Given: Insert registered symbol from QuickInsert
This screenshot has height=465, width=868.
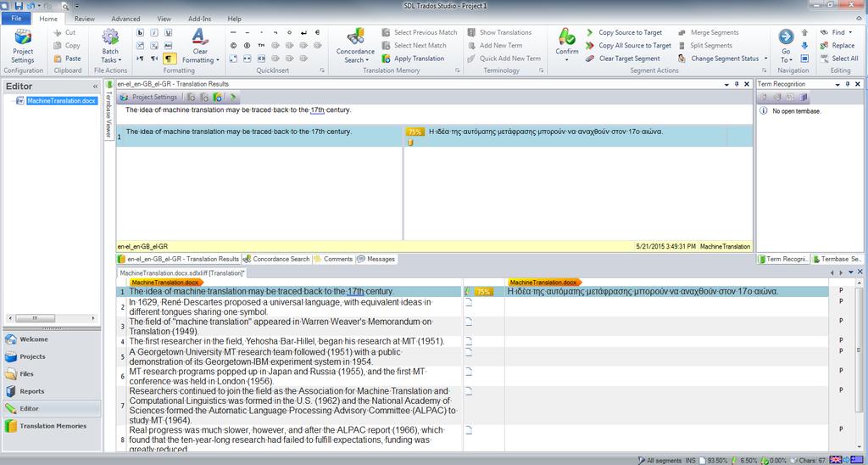Looking at the screenshot, I should (247, 46).
